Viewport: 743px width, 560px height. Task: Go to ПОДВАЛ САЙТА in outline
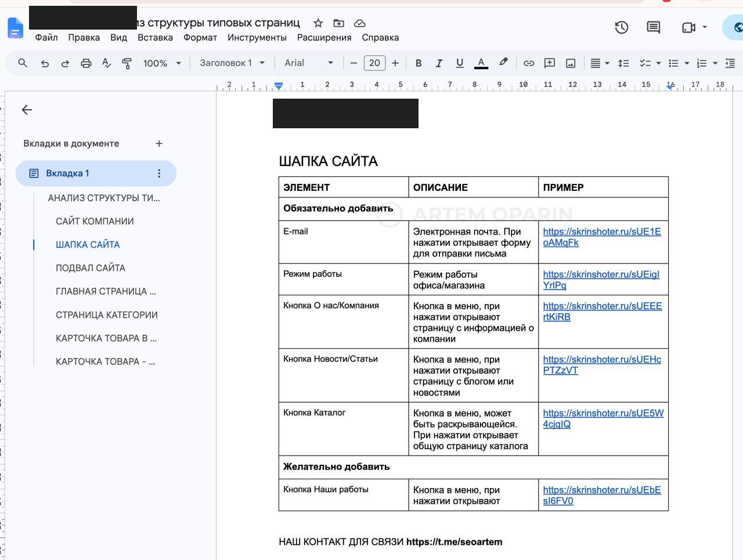[x=91, y=268]
